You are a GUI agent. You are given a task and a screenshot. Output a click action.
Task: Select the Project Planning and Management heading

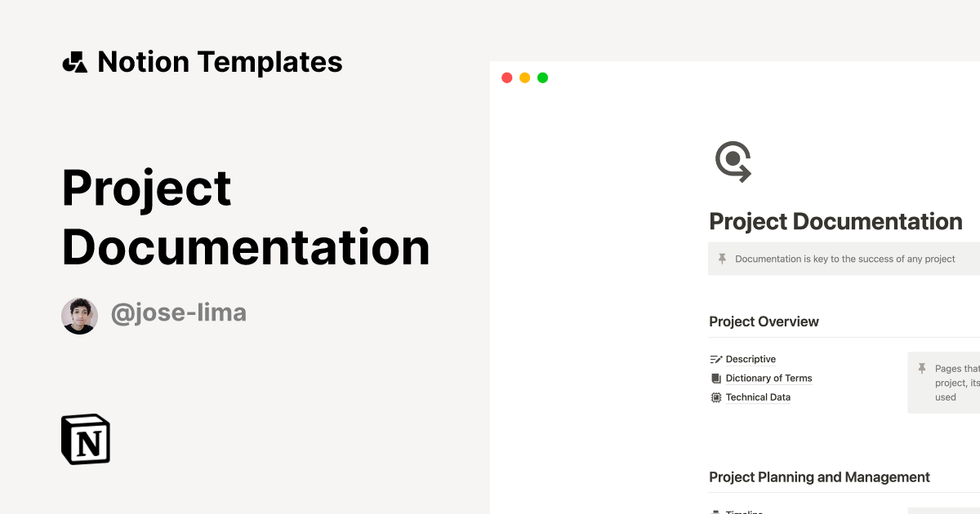(x=819, y=476)
